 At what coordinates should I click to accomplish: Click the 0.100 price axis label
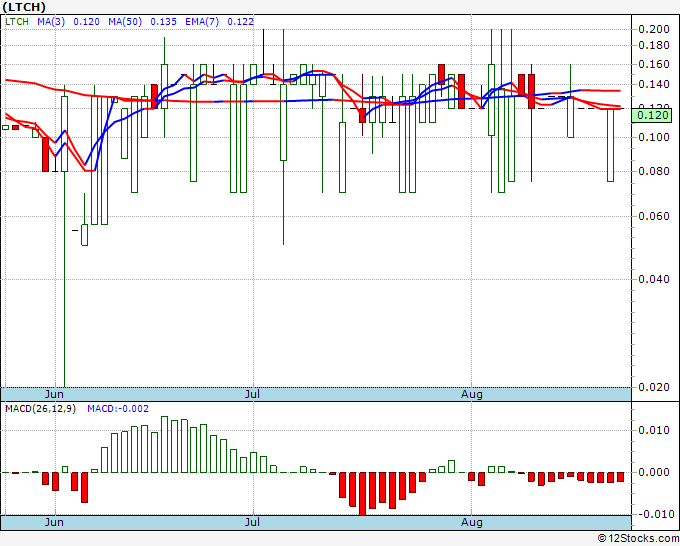pos(654,137)
